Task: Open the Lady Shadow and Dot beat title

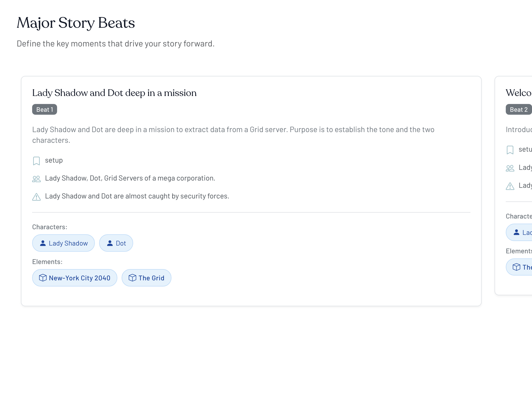Action: point(114,93)
